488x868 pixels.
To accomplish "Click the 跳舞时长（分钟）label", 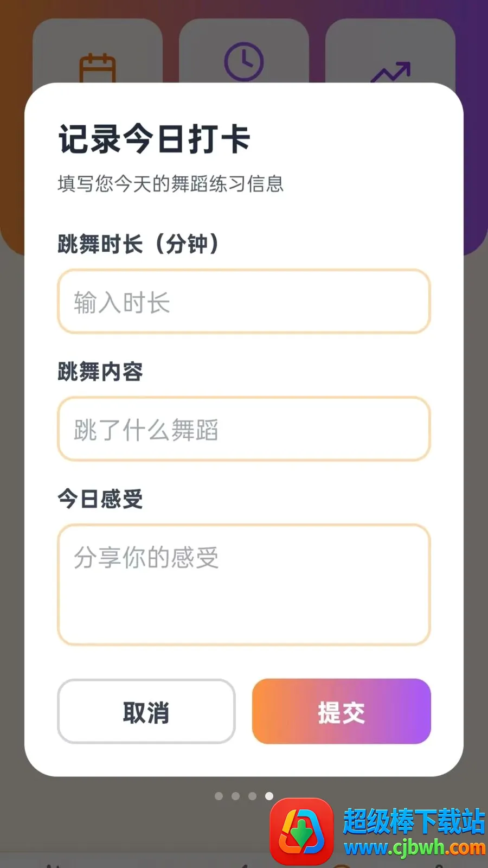I will (x=139, y=244).
